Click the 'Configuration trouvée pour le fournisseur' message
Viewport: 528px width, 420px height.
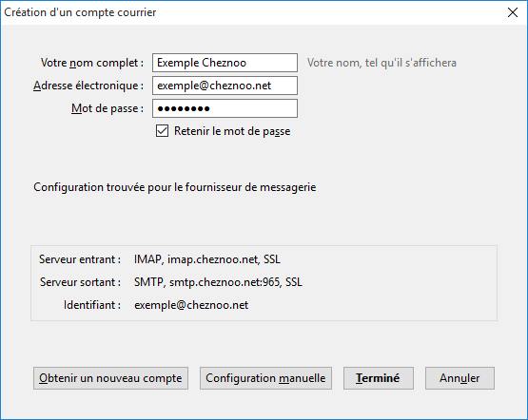click(x=174, y=187)
